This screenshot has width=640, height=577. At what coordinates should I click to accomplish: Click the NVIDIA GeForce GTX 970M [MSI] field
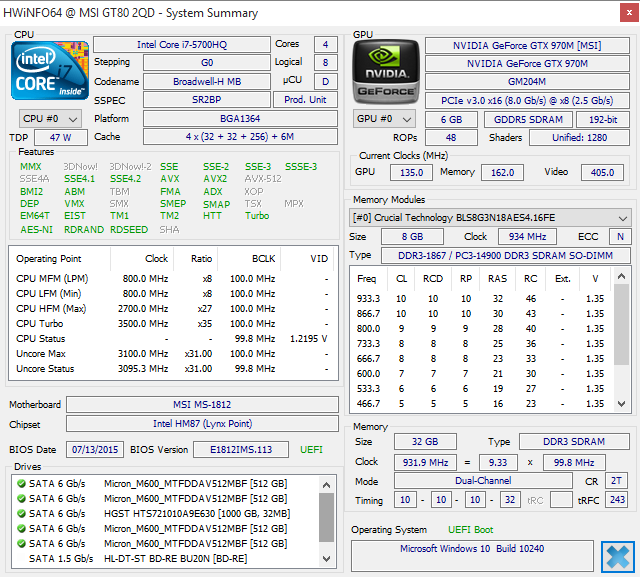(527, 45)
